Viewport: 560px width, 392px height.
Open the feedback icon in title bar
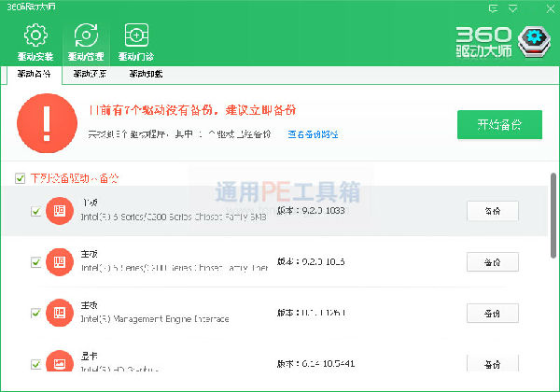[x=493, y=8]
